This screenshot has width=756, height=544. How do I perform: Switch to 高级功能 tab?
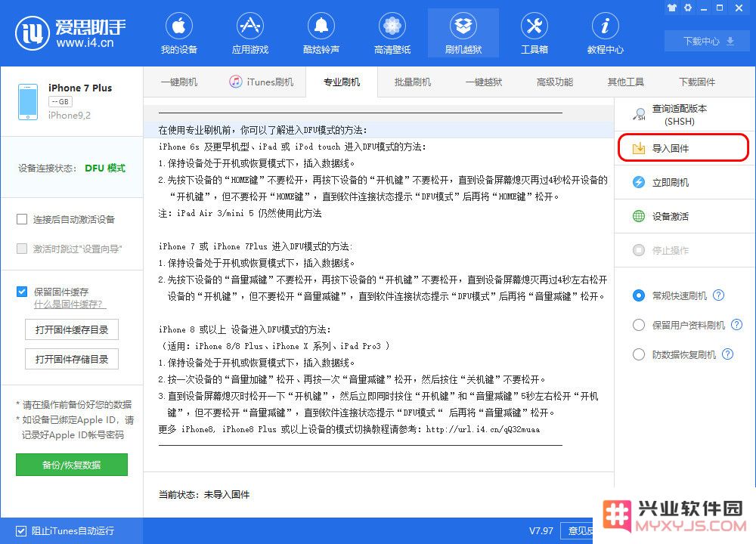pyautogui.click(x=554, y=82)
